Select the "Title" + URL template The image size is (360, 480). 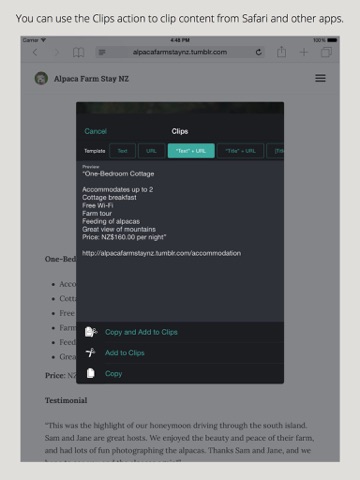(x=240, y=151)
